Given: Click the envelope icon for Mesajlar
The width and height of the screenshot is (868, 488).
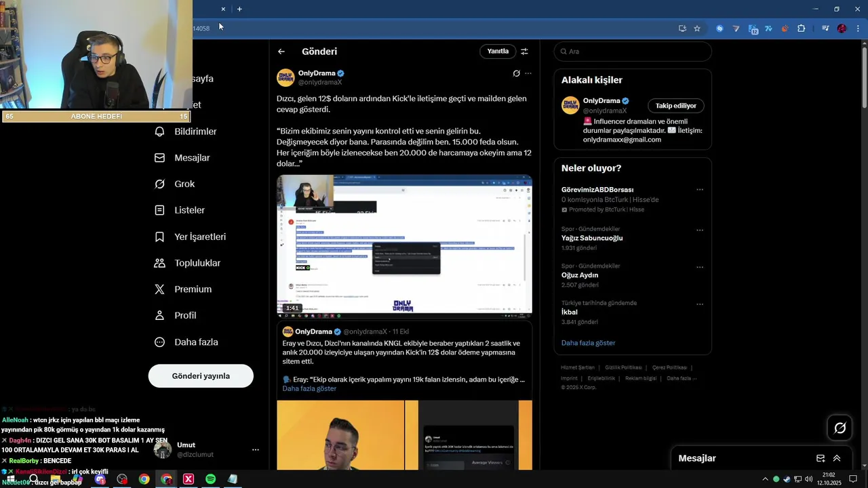Looking at the screenshot, I should 160,158.
